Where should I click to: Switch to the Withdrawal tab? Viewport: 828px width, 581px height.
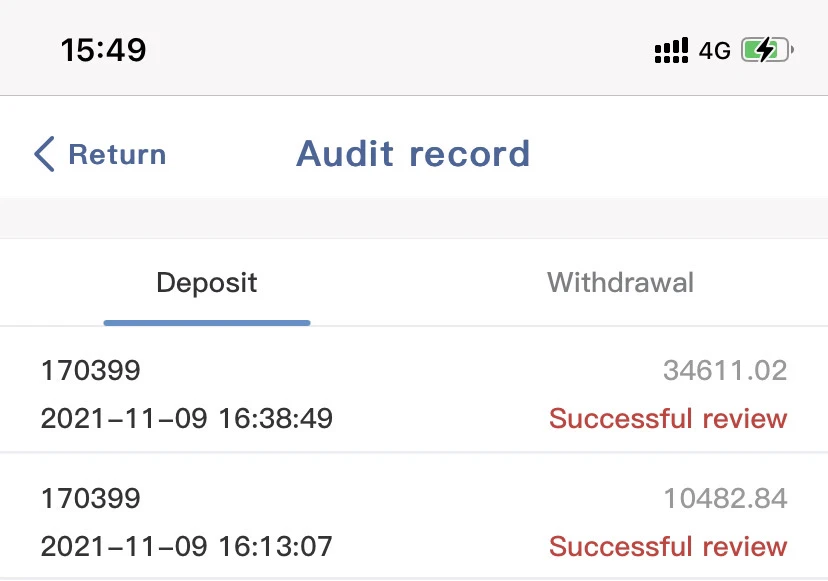(620, 283)
